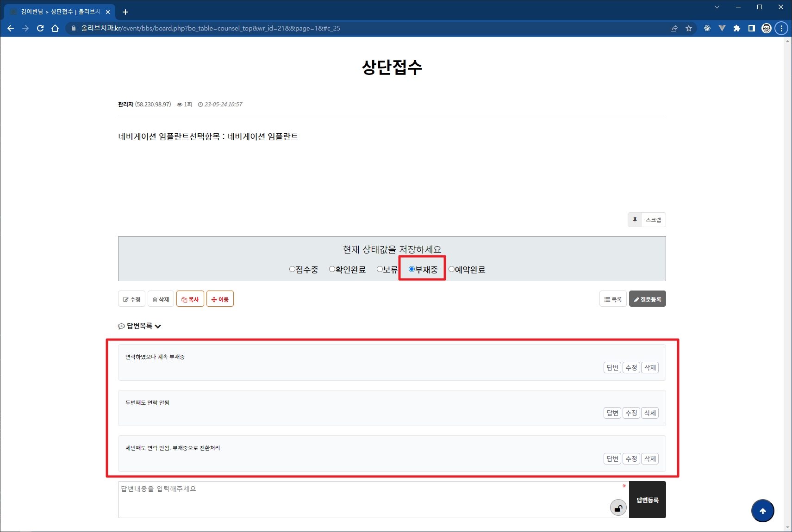This screenshot has height=532, width=792.
Task: Open the browser extensions puzzle icon
Action: (736, 28)
